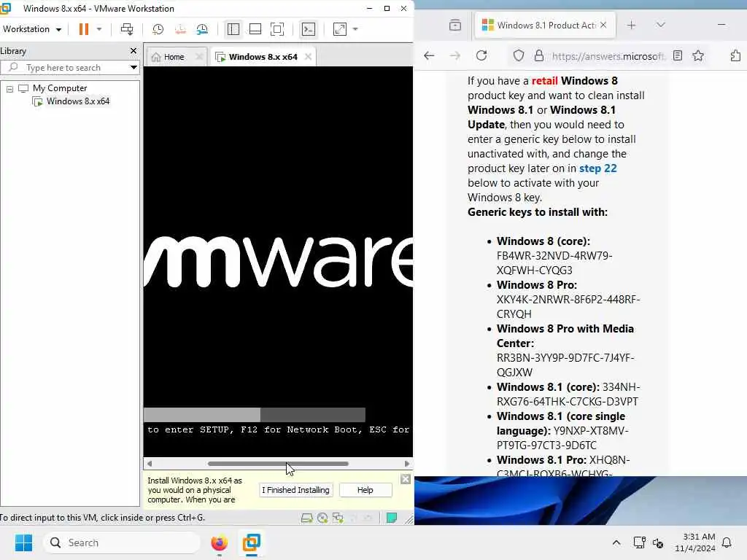Image resolution: width=747 pixels, height=560 pixels.
Task: Open the snapshot manager icon
Action: pyautogui.click(x=202, y=29)
